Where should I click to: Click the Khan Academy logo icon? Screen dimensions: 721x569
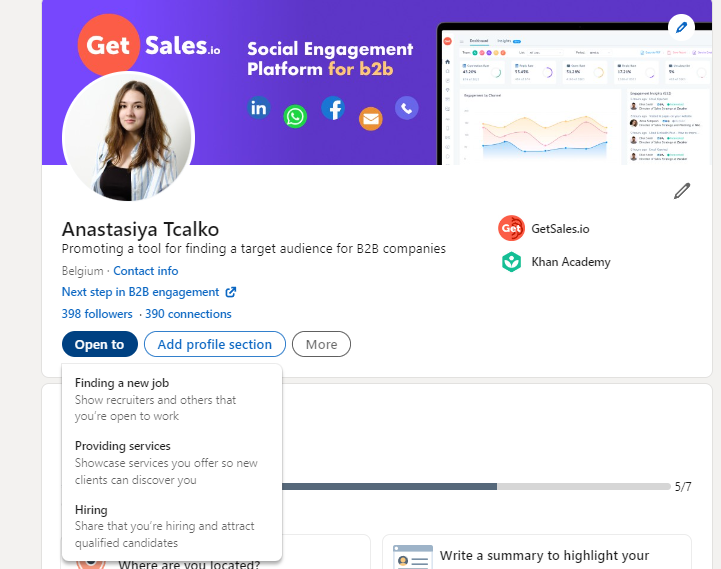coord(511,262)
